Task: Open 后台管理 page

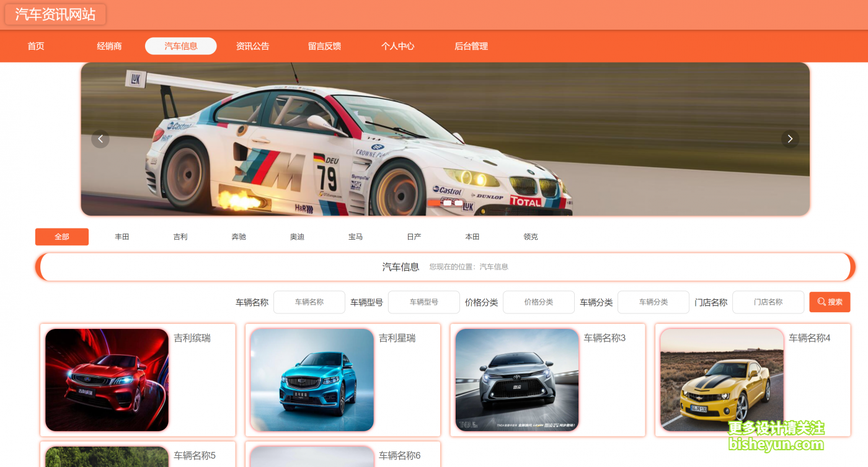Action: (x=471, y=46)
